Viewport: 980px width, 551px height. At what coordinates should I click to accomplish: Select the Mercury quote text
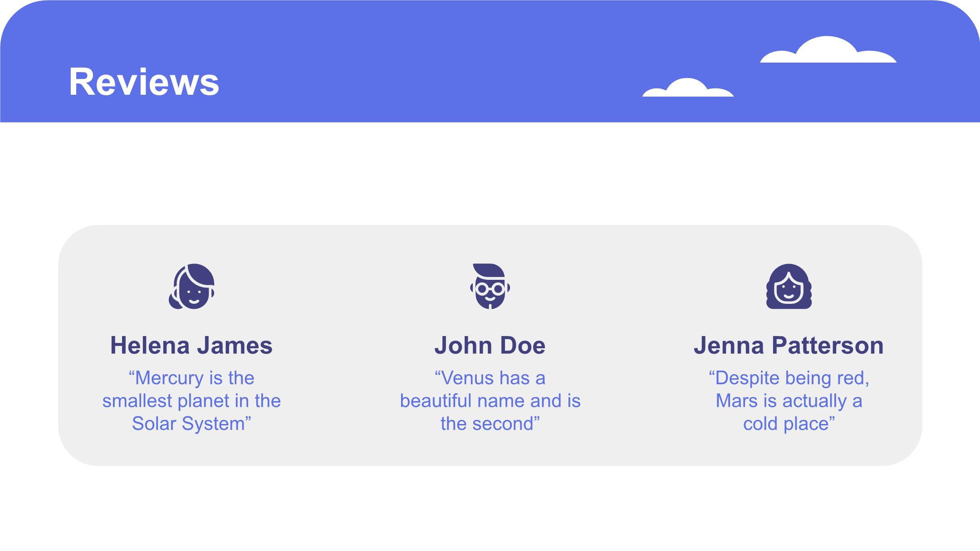coord(191,401)
